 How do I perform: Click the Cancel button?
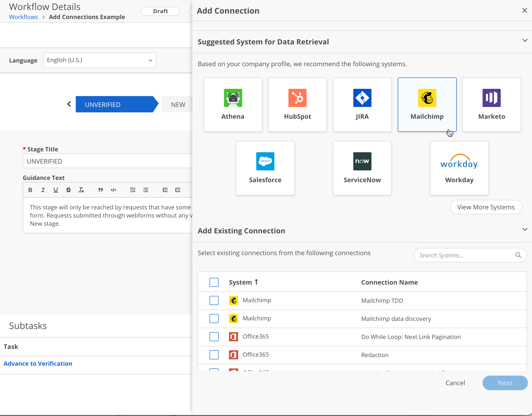pos(455,383)
